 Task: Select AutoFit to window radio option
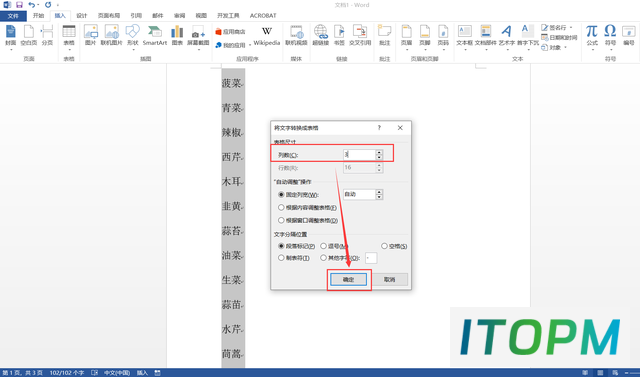click(281, 220)
